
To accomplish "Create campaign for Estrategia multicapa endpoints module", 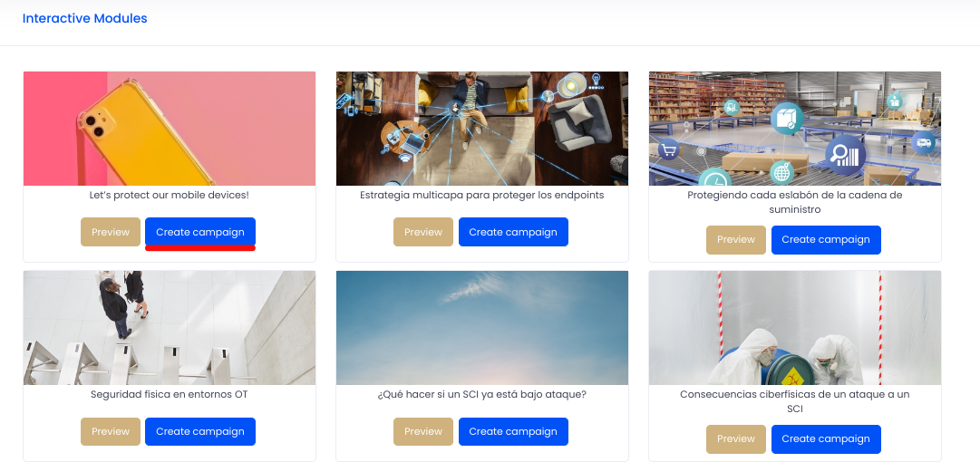I will (513, 232).
